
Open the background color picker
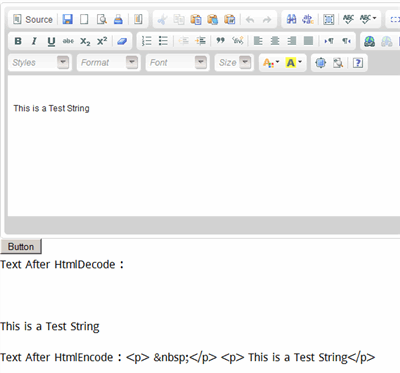point(294,63)
